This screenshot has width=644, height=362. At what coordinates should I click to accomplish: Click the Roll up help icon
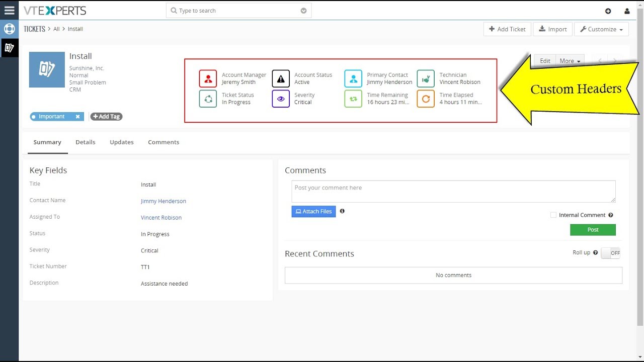pos(595,253)
